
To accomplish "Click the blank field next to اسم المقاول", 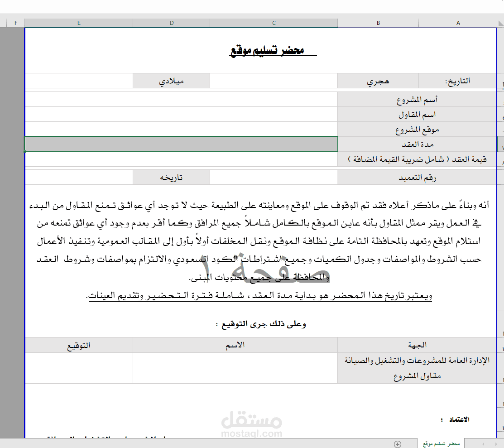I will point(181,114).
